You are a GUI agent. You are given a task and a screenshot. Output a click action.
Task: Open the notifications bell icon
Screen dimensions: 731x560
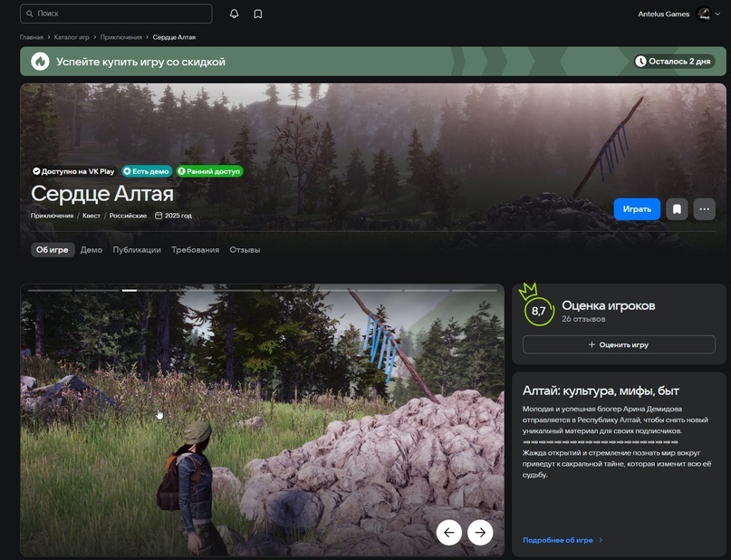click(x=234, y=14)
